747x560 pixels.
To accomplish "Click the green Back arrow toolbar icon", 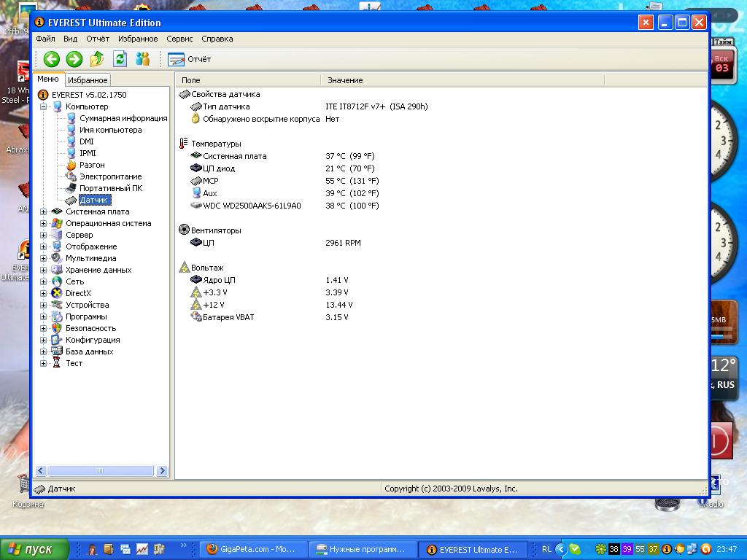I will [51, 59].
